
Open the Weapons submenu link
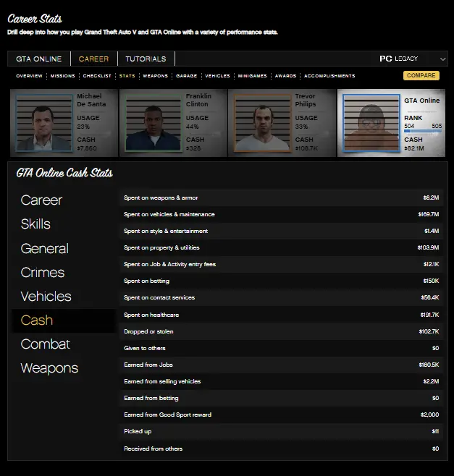click(155, 75)
